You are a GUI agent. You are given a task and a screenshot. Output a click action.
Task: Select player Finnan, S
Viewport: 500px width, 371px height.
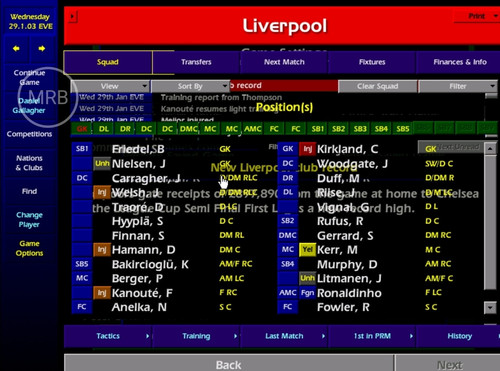click(x=138, y=236)
